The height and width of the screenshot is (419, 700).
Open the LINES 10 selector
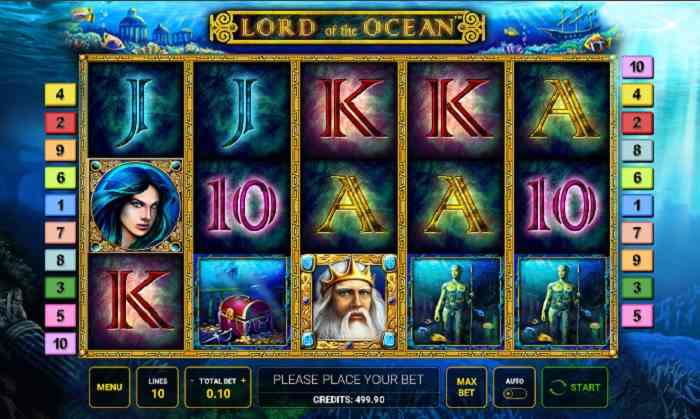pos(157,387)
